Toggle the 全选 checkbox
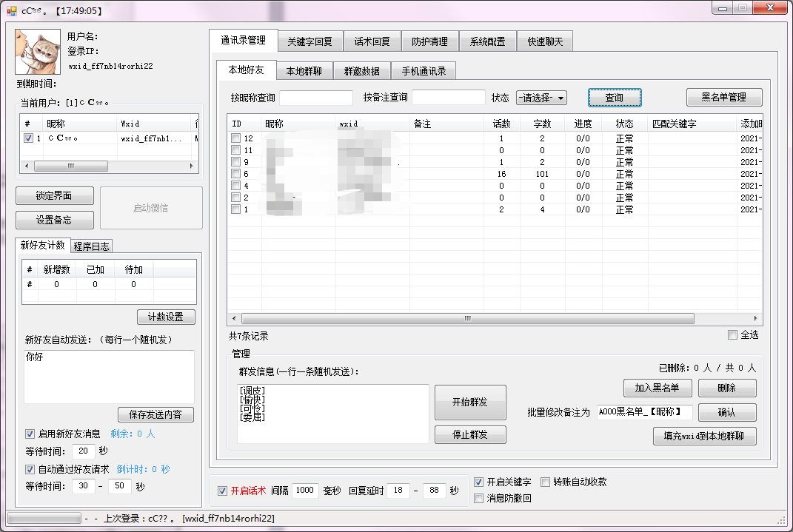Image resolution: width=793 pixels, height=532 pixels. pos(732,334)
